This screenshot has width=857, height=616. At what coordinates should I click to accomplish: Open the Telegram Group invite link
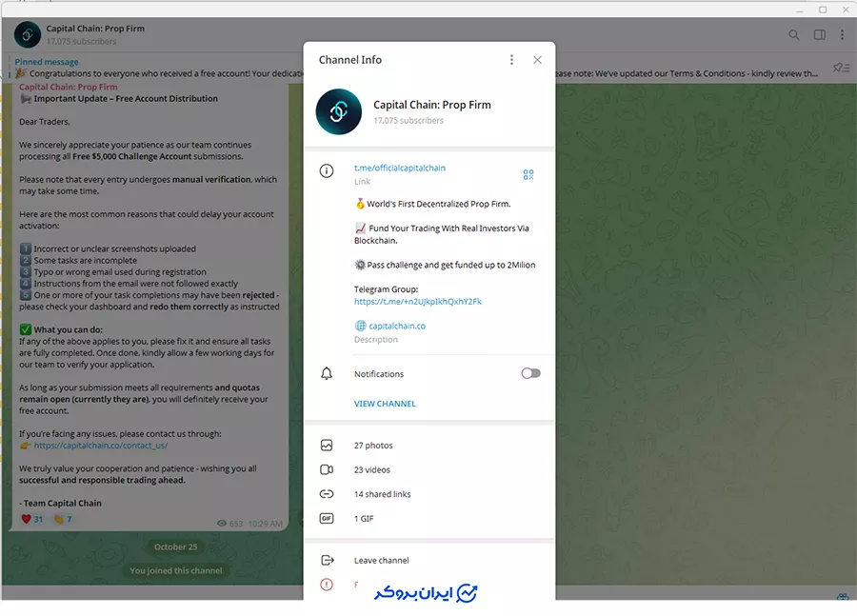pyautogui.click(x=417, y=302)
